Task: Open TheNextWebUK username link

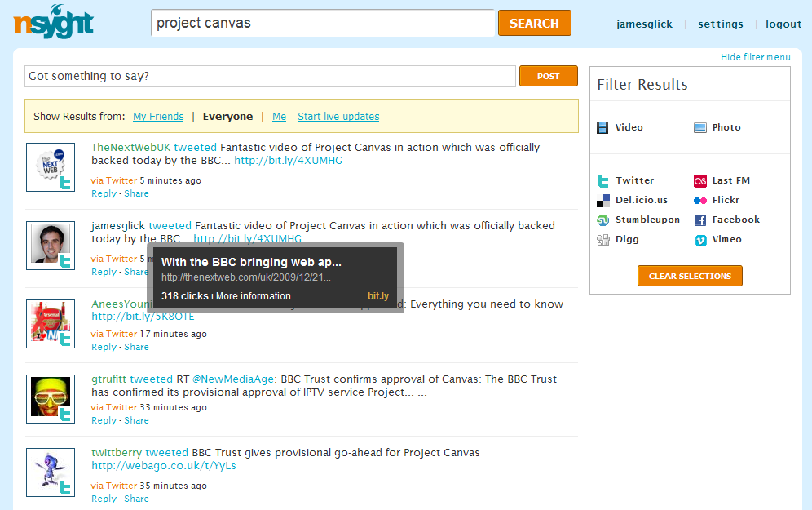Action: click(131, 147)
